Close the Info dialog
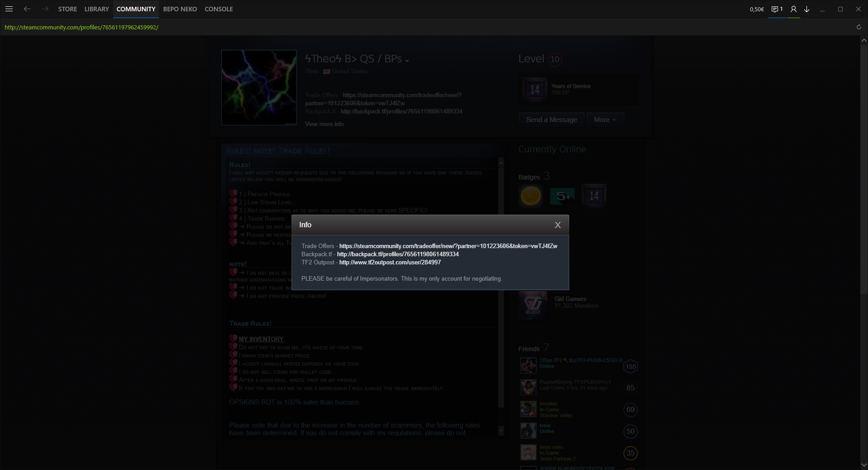 tap(557, 225)
